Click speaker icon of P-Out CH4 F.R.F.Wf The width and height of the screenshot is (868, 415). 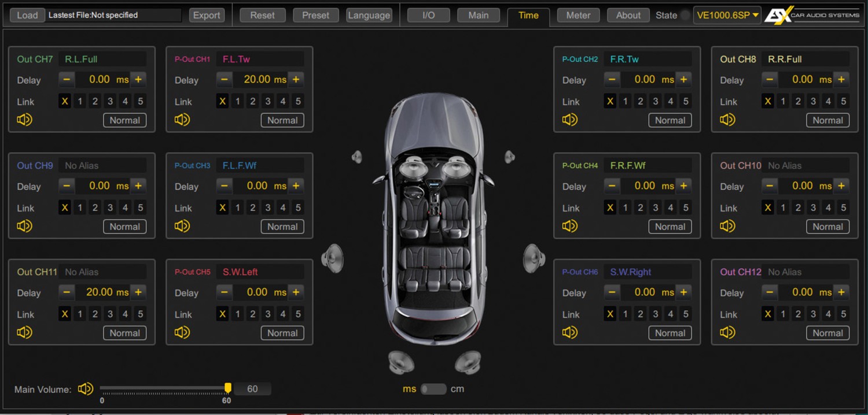(x=570, y=226)
